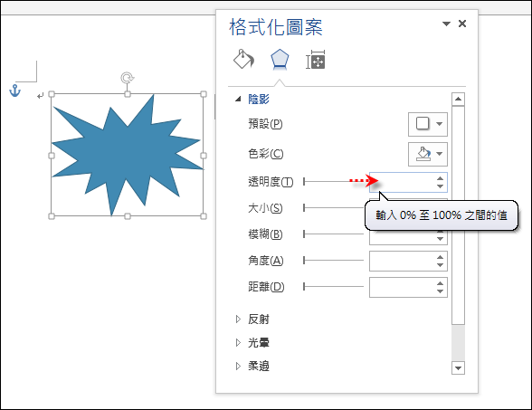The image size is (532, 410).
Task: Decrease 透明度 with the down spinner arrow
Action: pyautogui.click(x=440, y=186)
